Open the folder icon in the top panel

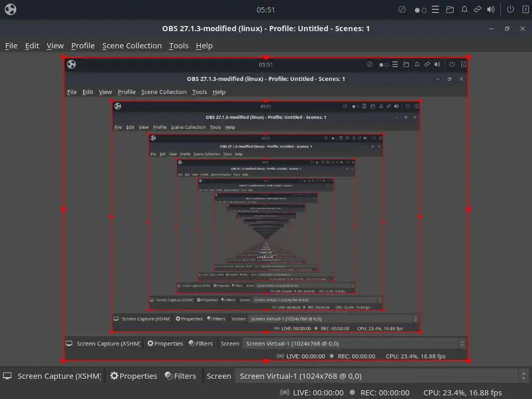pos(450,9)
